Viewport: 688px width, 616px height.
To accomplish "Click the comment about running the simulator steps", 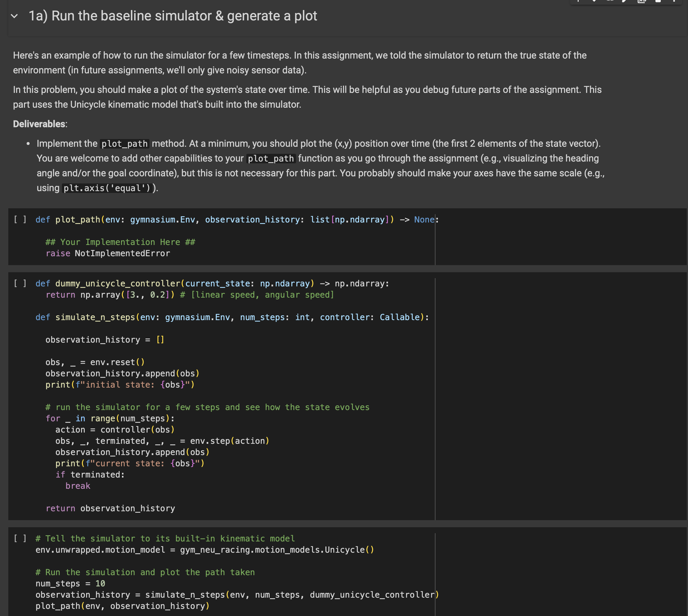I will click(207, 407).
